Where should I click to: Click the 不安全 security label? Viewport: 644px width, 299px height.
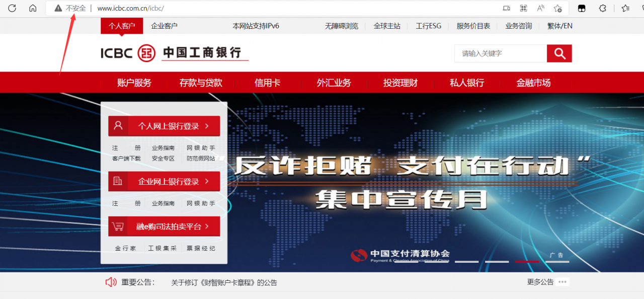coord(76,8)
